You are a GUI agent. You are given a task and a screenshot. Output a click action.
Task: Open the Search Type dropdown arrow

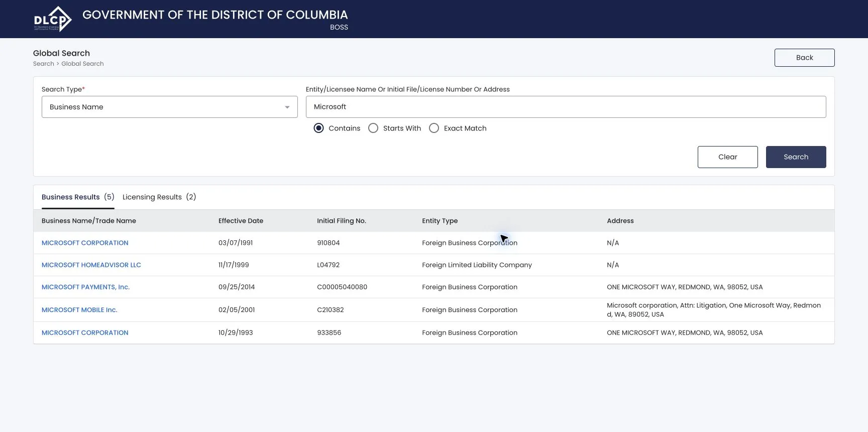tap(287, 107)
